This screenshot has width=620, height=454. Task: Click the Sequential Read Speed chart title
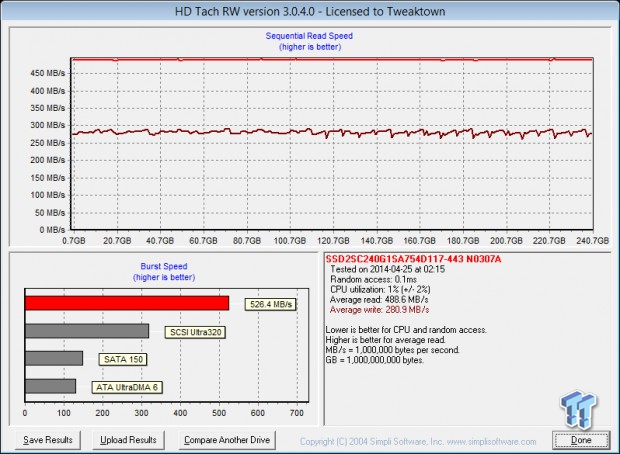(309, 36)
